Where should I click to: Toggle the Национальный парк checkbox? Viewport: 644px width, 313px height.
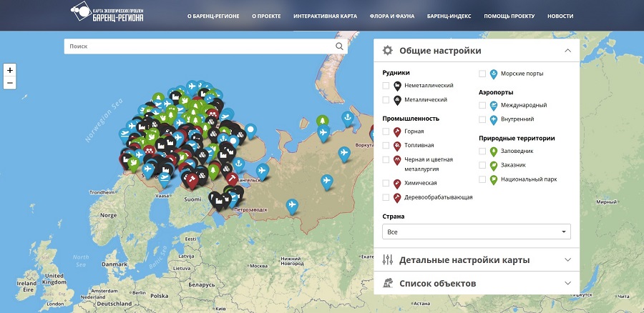482,179
